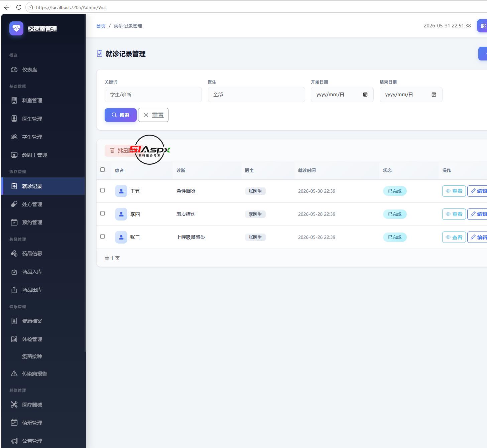The height and width of the screenshot is (448, 487).
Task: Open 处方管理 in the sidebar
Action: pyautogui.click(x=43, y=204)
